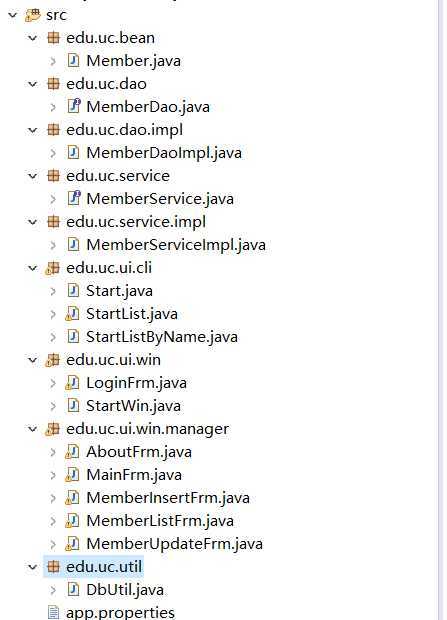The height and width of the screenshot is (620, 447).
Task: Select MemberDaoImpl.java in the tree
Action: tap(164, 153)
